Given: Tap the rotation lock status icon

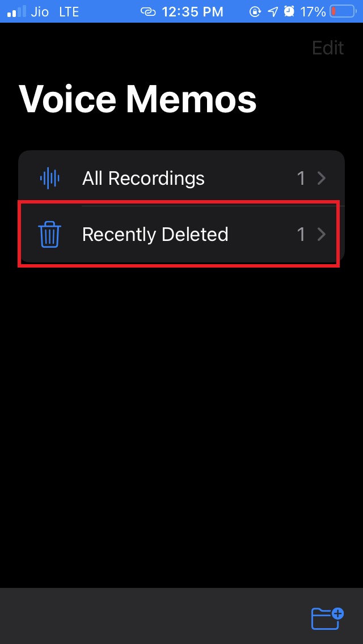Looking at the screenshot, I should [255, 11].
